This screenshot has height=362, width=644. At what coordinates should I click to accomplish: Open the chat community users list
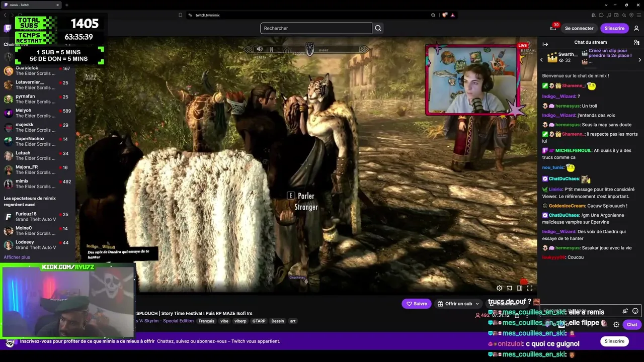(636, 42)
